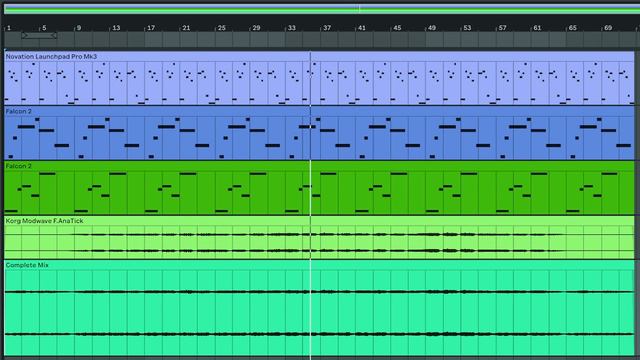Viewport: 640px width, 360px height.
Task: Click bar 5 on the beat ruler
Action: click(44, 28)
